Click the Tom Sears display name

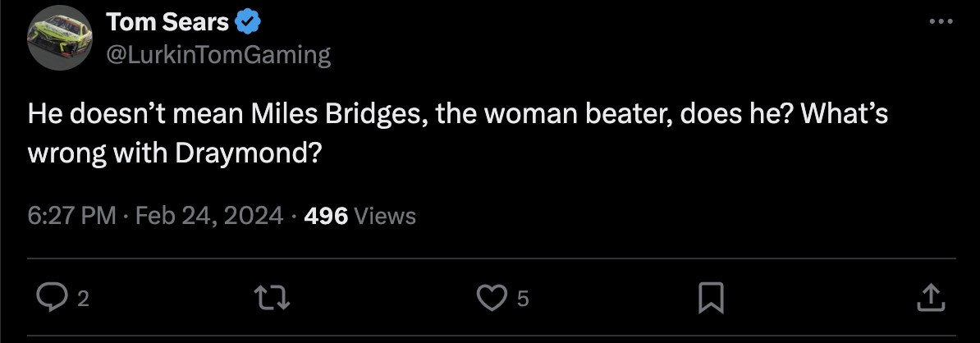coord(167,22)
